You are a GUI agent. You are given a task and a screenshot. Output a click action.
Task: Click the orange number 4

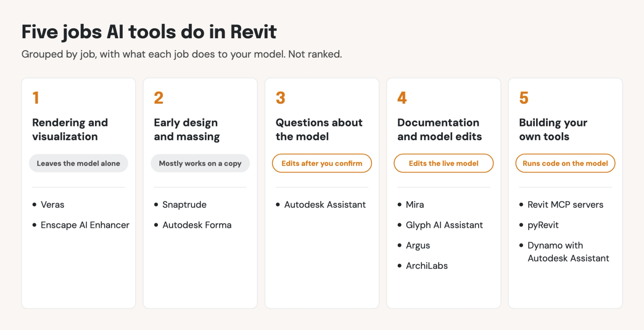[x=402, y=98]
